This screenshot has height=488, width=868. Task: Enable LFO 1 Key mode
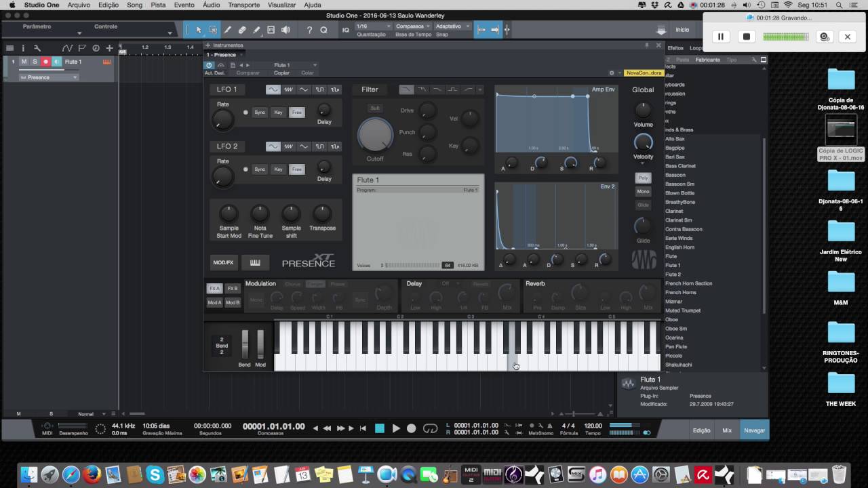pos(278,113)
